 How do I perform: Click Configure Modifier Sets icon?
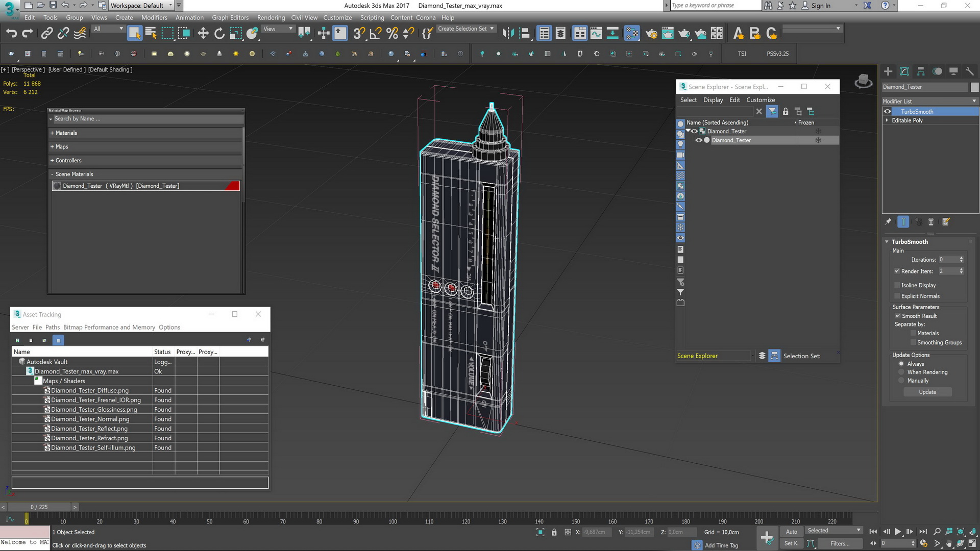click(946, 222)
